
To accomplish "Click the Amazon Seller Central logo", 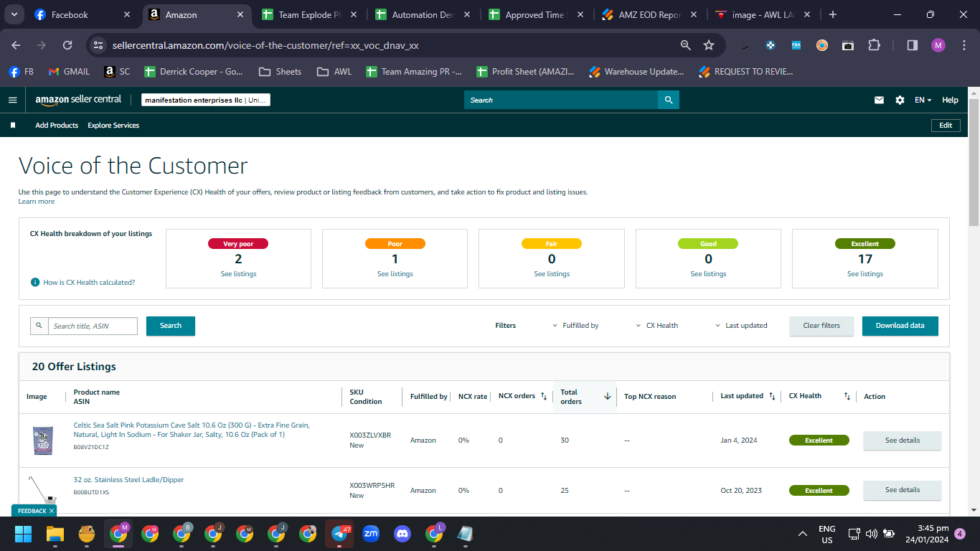I will [x=78, y=100].
